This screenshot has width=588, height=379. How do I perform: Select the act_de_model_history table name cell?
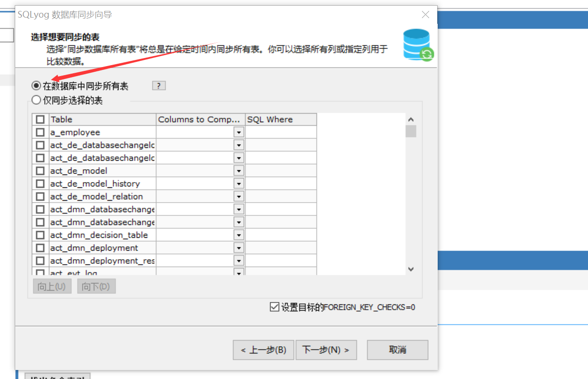102,184
